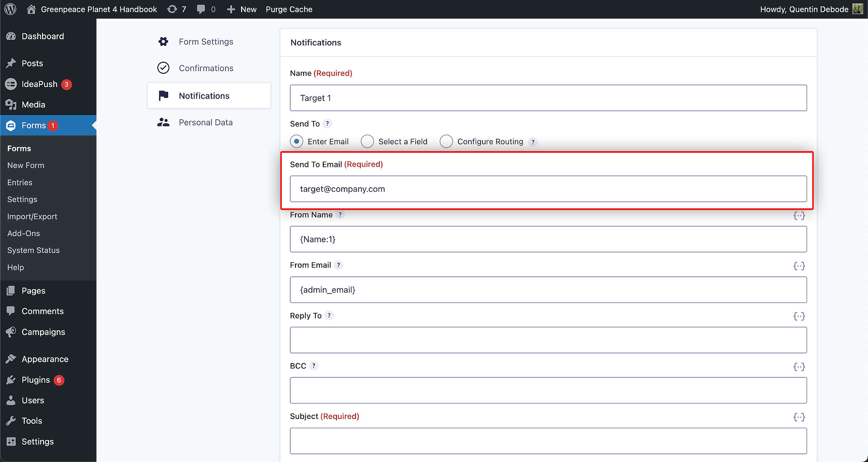This screenshot has width=868, height=462.
Task: Click the Notifications flag icon
Action: [x=163, y=96]
